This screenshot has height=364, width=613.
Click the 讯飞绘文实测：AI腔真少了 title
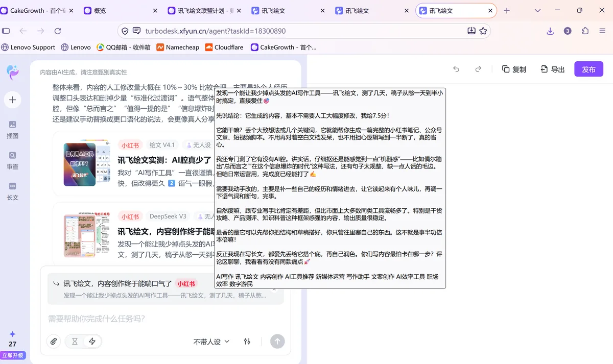click(164, 160)
